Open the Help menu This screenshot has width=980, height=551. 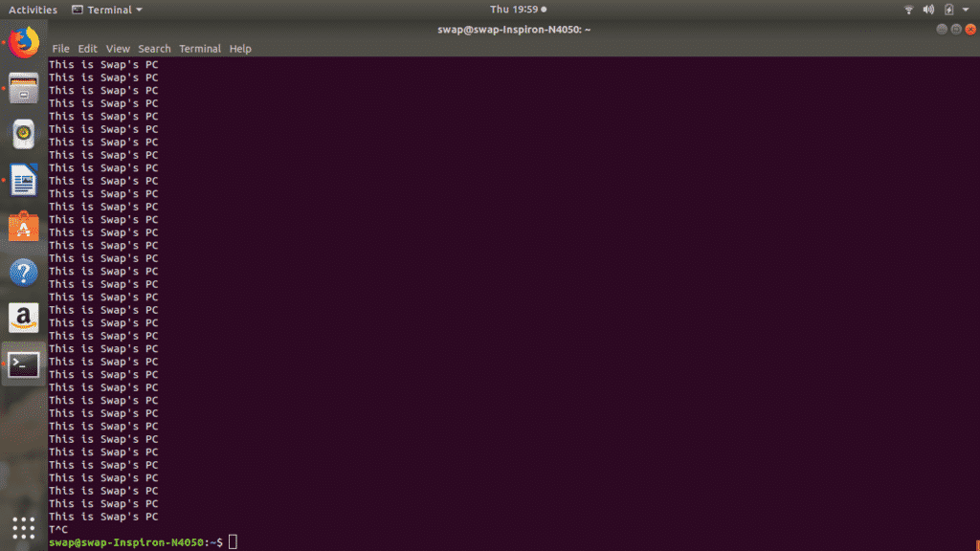(240, 49)
